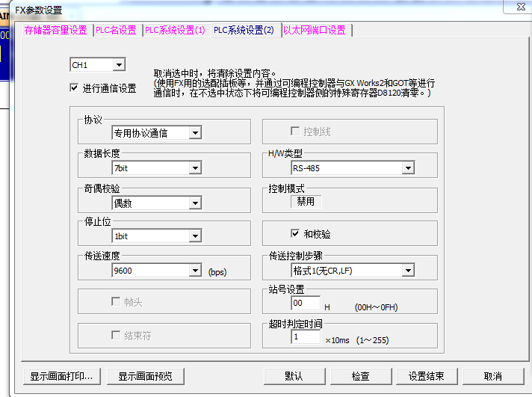532x397 pixels.
Task: Toggle the 进行通信设置 checkbox
Action: [74, 87]
